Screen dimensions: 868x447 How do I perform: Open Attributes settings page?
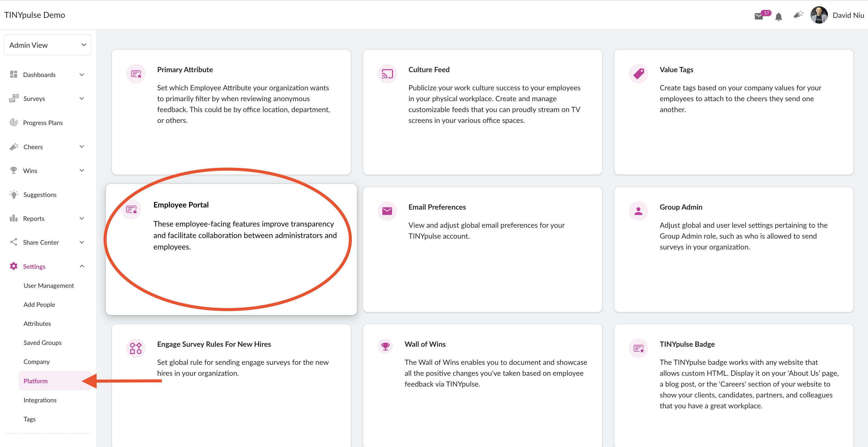click(37, 323)
